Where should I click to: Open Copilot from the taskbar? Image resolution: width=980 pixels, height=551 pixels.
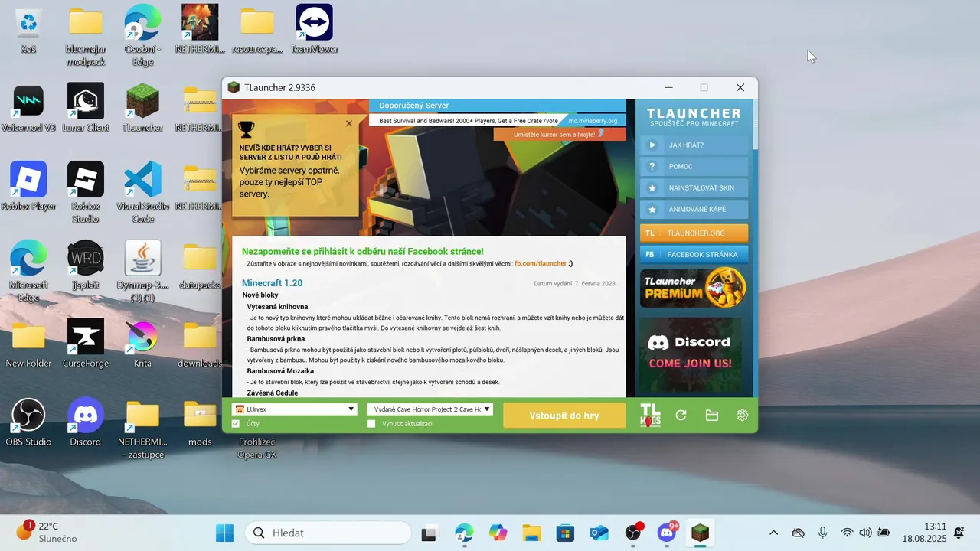pos(498,533)
